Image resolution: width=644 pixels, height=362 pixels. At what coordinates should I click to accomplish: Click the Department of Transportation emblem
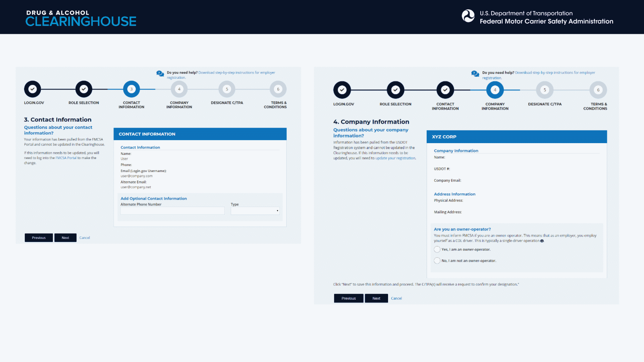pos(468,16)
